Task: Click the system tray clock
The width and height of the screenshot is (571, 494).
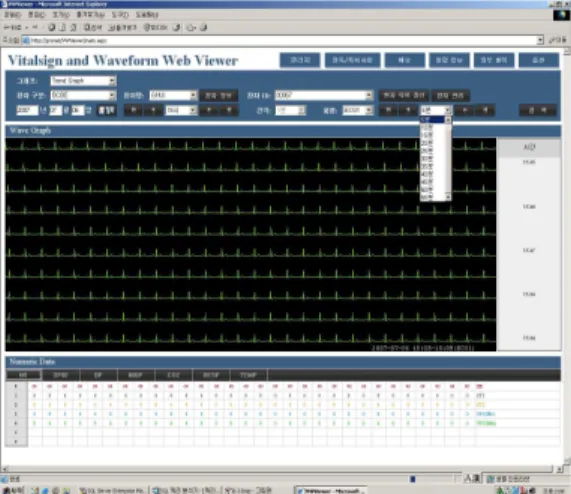Action: tap(555, 490)
